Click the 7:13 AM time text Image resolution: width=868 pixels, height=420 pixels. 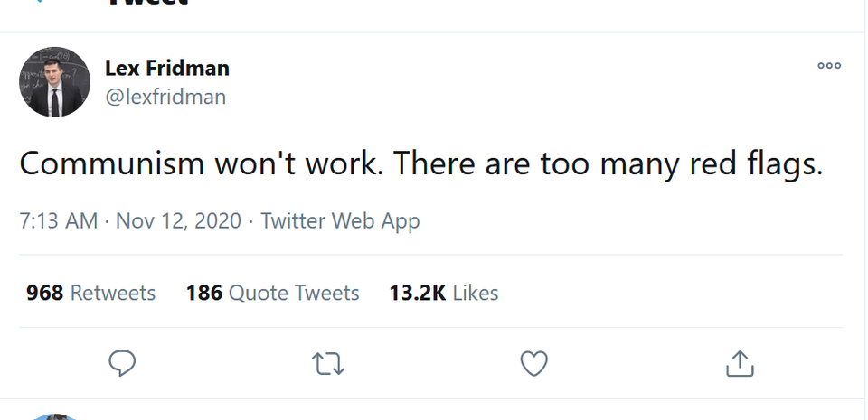tap(58, 220)
